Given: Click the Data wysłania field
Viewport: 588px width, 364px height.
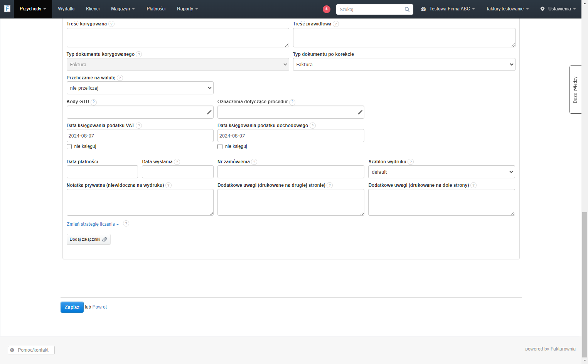Looking at the screenshot, I should click(x=178, y=172).
